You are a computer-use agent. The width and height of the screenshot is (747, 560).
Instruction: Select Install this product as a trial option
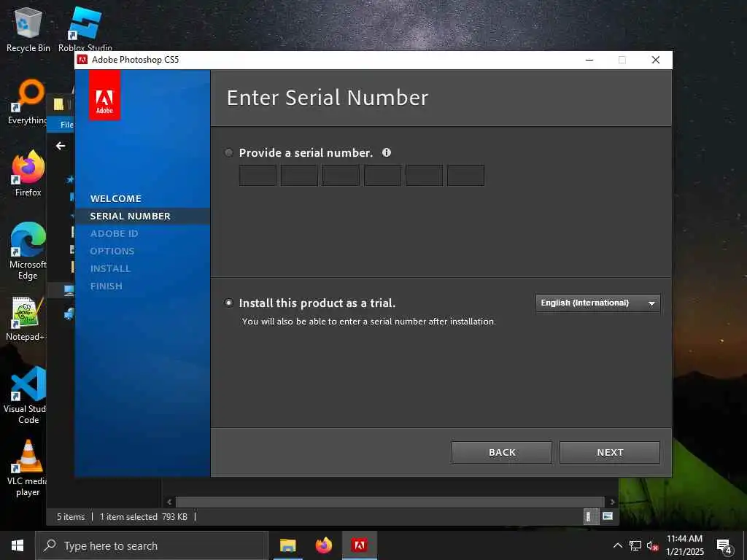pyautogui.click(x=229, y=303)
